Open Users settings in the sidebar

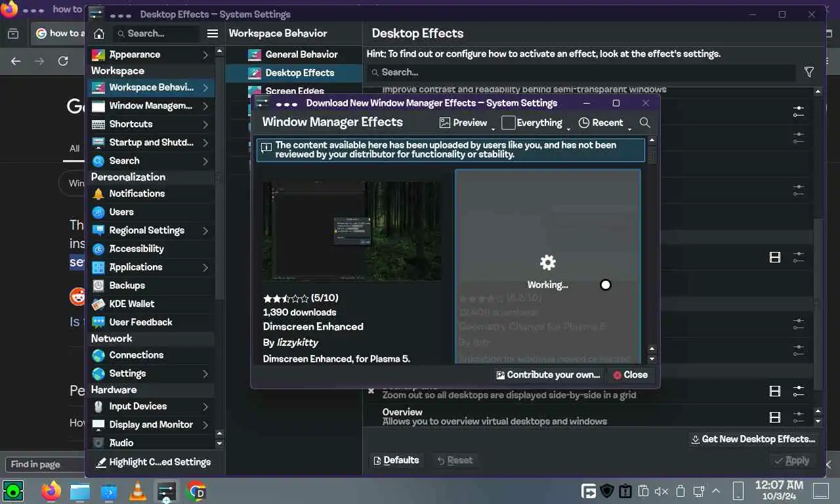click(x=151, y=212)
